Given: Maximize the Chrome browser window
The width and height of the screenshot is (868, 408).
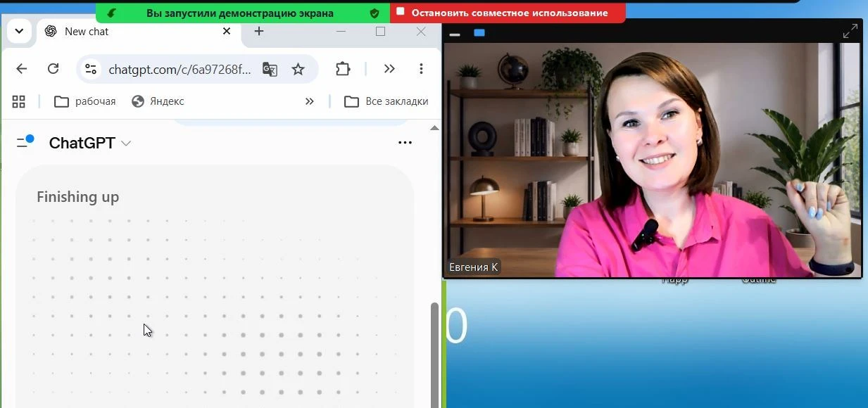Looking at the screenshot, I should [381, 32].
